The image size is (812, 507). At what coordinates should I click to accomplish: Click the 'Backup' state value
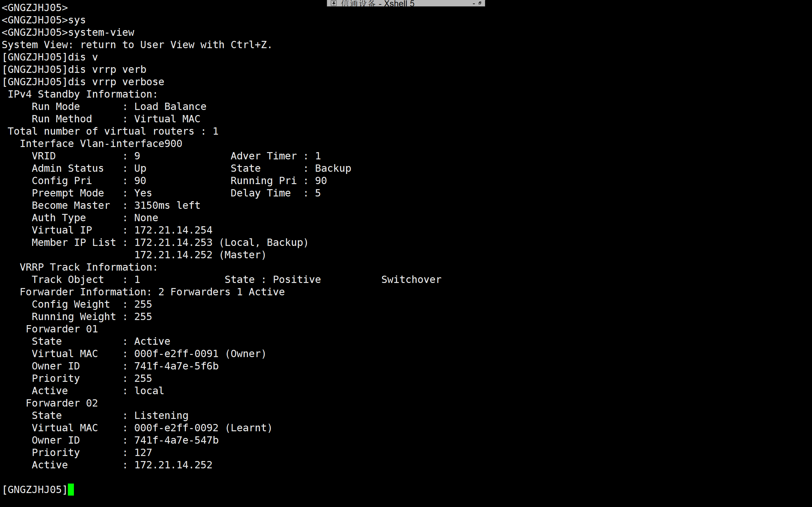coord(333,168)
